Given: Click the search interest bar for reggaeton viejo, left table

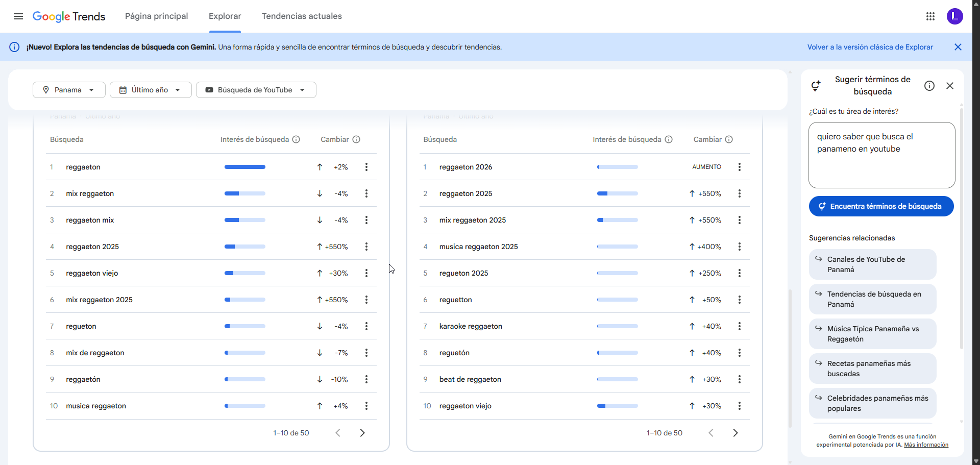Looking at the screenshot, I should (245, 273).
